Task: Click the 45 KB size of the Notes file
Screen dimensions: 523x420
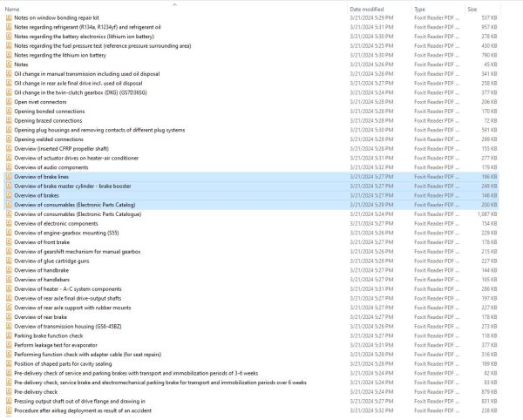Action: click(491, 64)
